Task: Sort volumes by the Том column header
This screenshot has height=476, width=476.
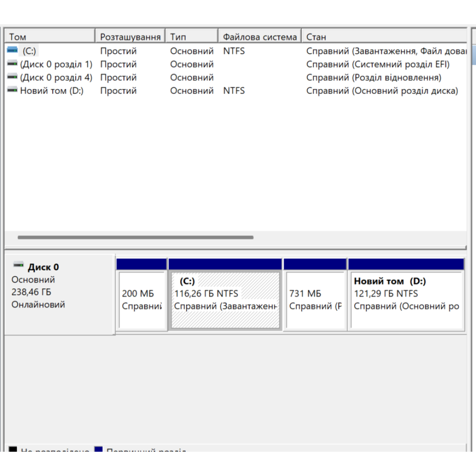Action: (x=50, y=37)
